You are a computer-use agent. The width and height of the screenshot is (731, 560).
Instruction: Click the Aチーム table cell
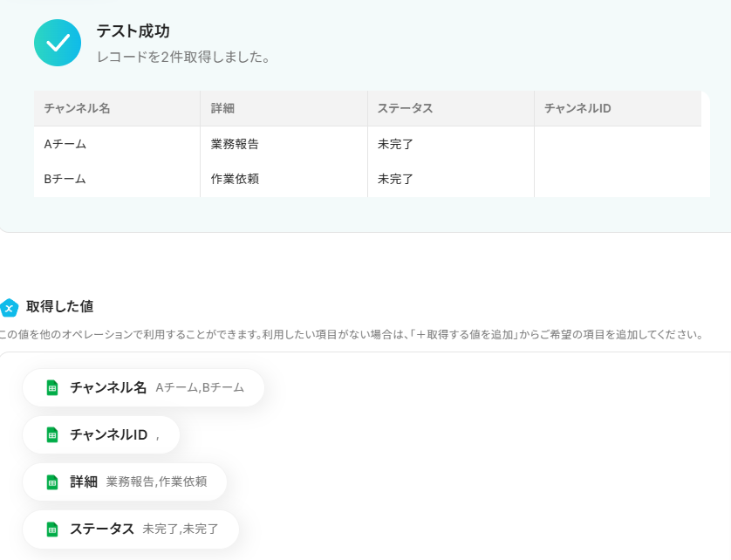[x=65, y=144]
